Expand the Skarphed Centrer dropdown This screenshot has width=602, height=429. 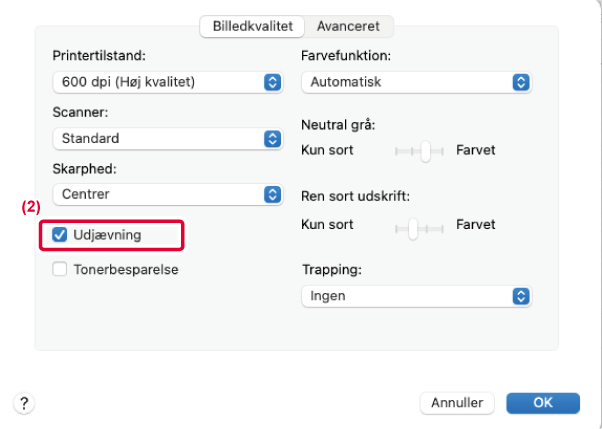160,194
